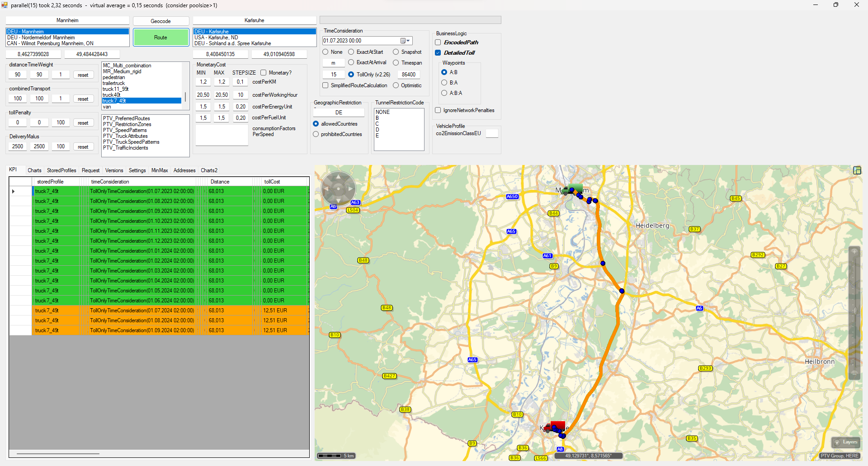The image size is (868, 466).
Task: Click the application icon in the title bar
Action: coord(5,5)
